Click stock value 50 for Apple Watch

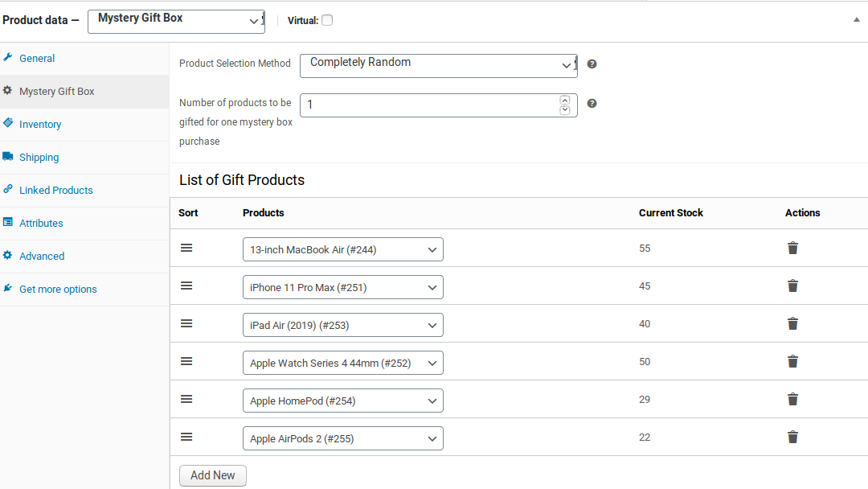645,362
